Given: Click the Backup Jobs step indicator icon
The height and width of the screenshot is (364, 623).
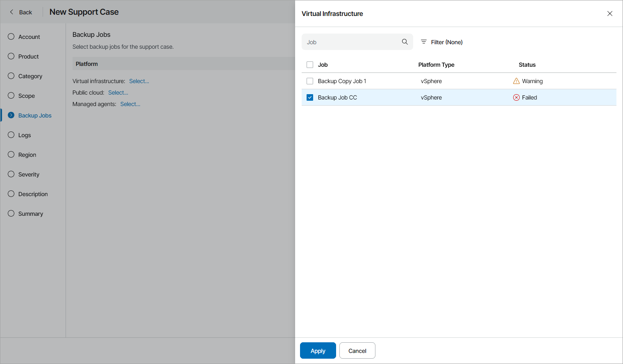Looking at the screenshot, I should click(11, 115).
